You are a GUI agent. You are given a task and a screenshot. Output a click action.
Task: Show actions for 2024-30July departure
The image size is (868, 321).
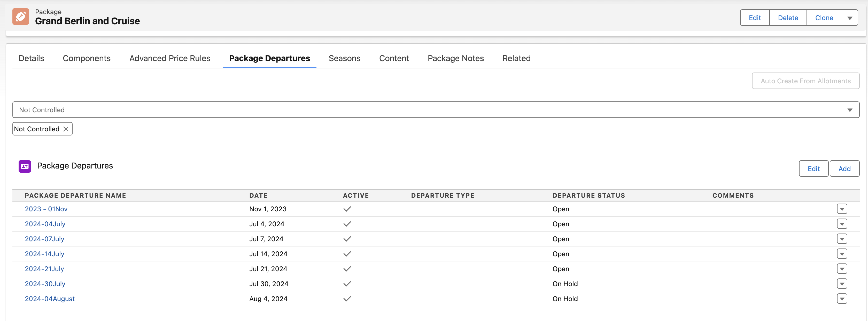tap(842, 284)
